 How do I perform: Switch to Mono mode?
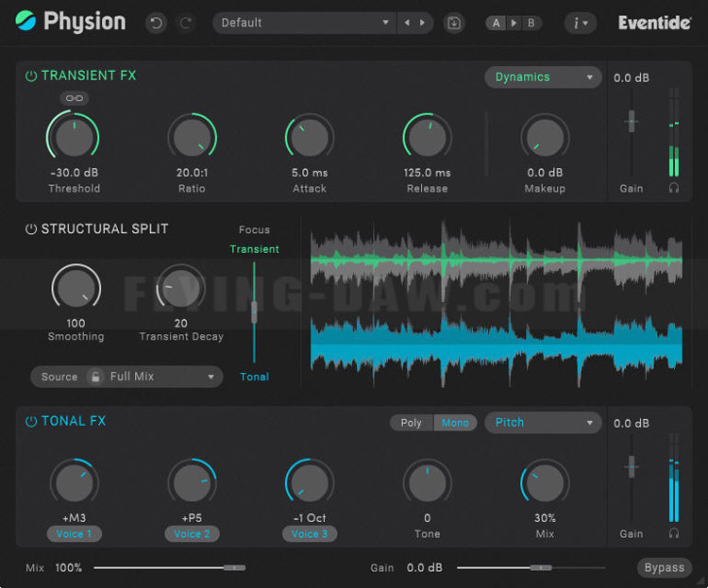tap(455, 423)
